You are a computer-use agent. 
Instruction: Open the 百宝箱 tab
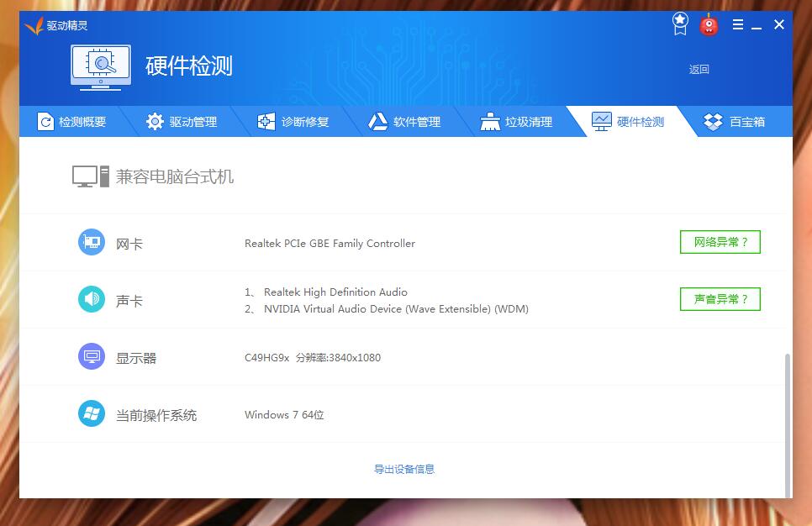pos(735,122)
